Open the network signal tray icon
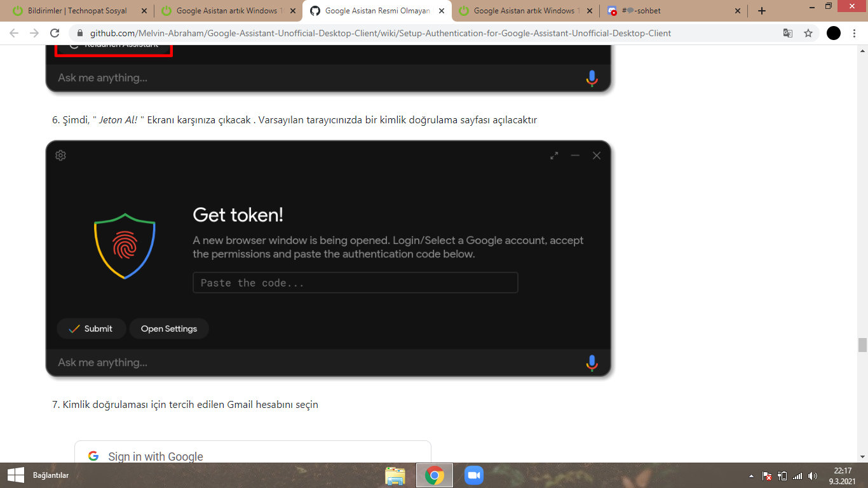 (x=797, y=475)
